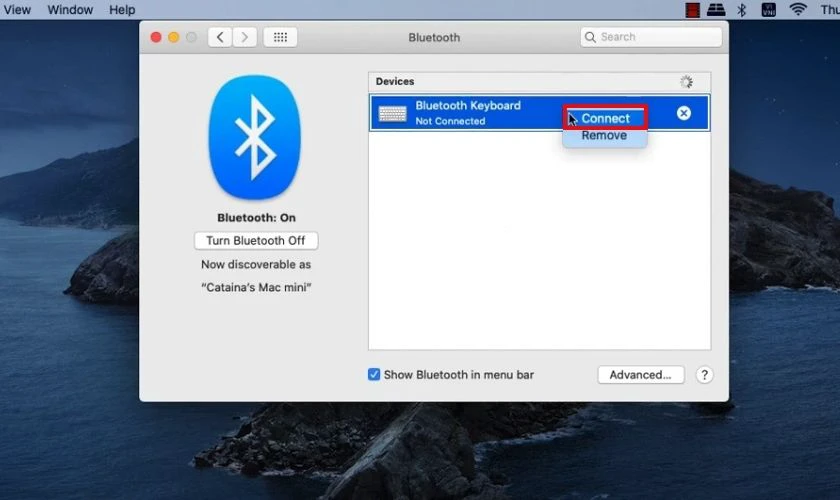Open the Window menu
Viewport: 840px width, 500px height.
click(70, 10)
